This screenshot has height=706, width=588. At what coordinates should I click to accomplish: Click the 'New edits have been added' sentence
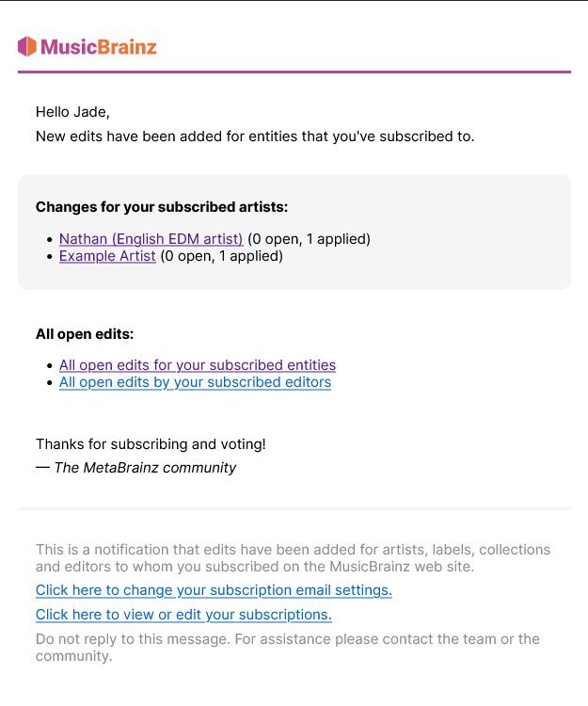coord(255,136)
